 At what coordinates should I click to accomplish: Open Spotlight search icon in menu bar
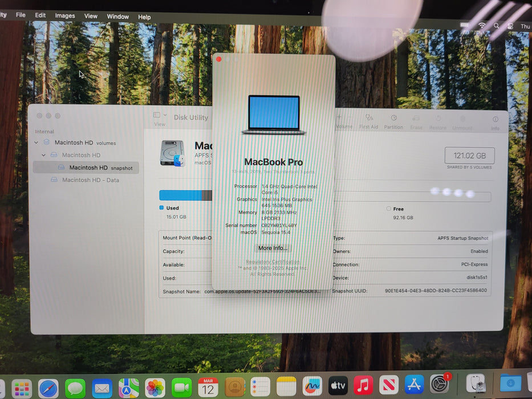coord(497,26)
